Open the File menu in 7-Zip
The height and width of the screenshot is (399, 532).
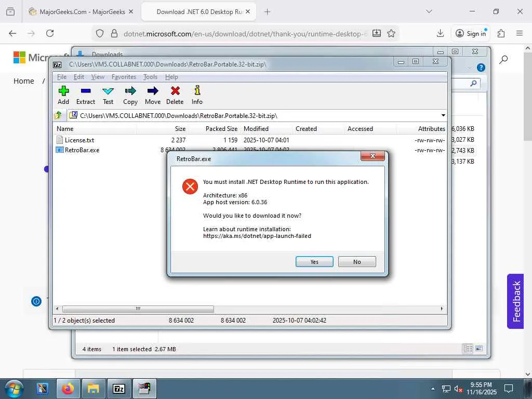[62, 77]
